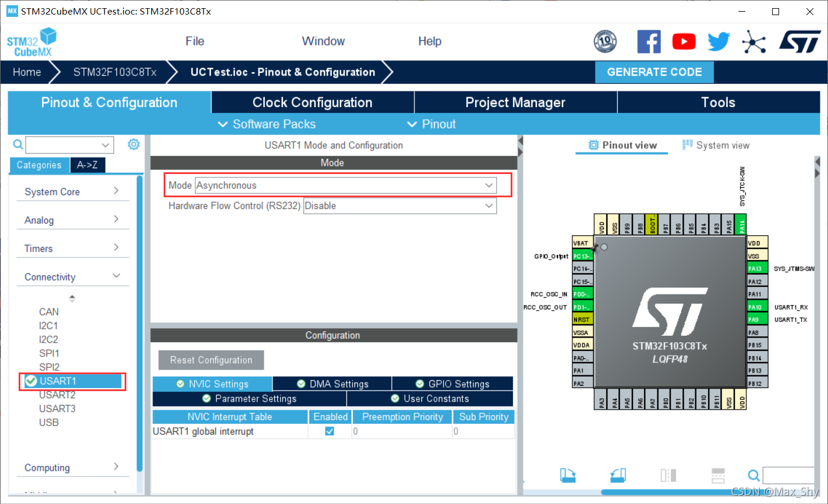Open the peripheral search combo box
This screenshot has height=504, width=828.
point(69,144)
